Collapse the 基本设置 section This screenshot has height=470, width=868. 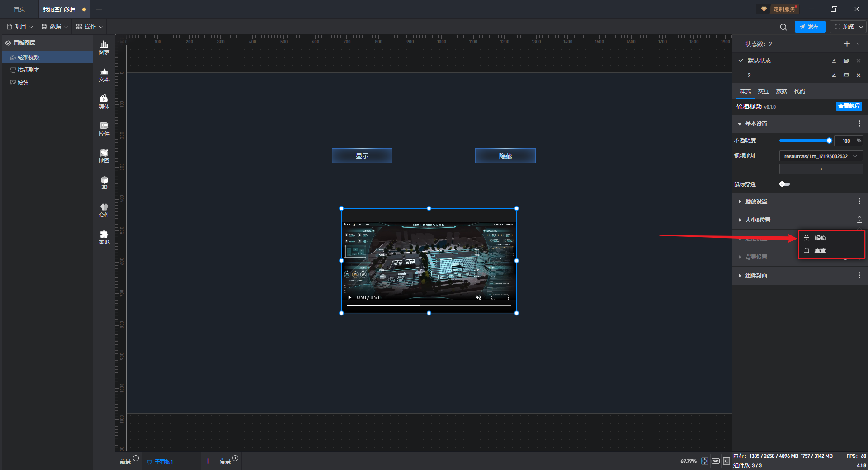pos(740,124)
